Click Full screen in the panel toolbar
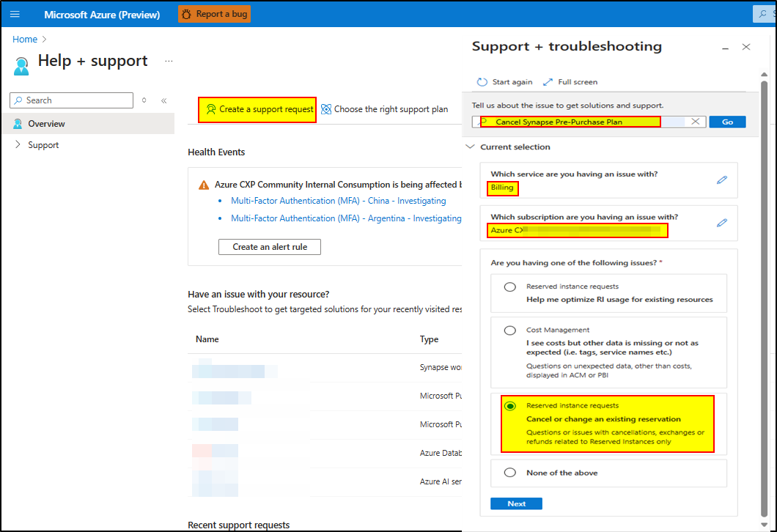Image resolution: width=777 pixels, height=532 pixels. (x=570, y=82)
